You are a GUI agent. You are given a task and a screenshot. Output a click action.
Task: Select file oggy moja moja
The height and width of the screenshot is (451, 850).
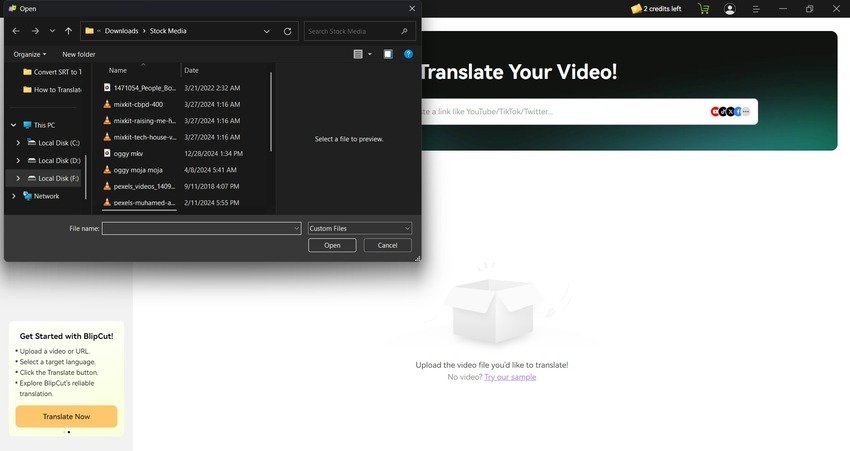[138, 170]
